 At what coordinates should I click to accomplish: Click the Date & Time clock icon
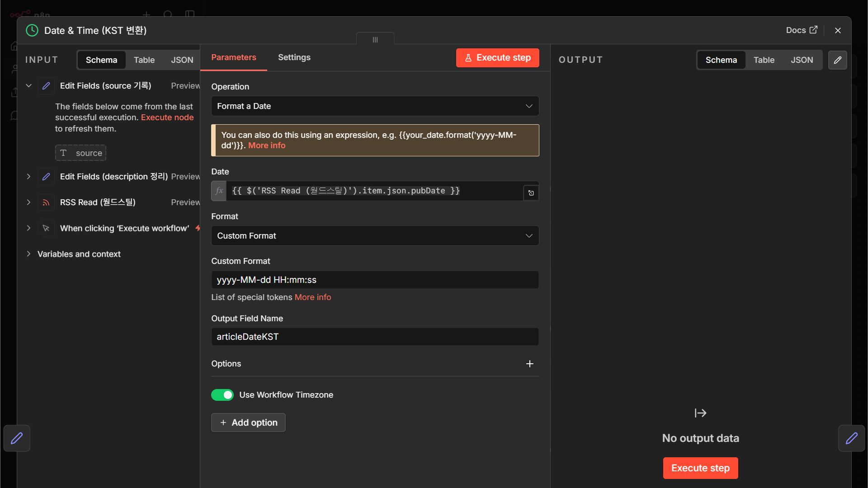coord(32,30)
